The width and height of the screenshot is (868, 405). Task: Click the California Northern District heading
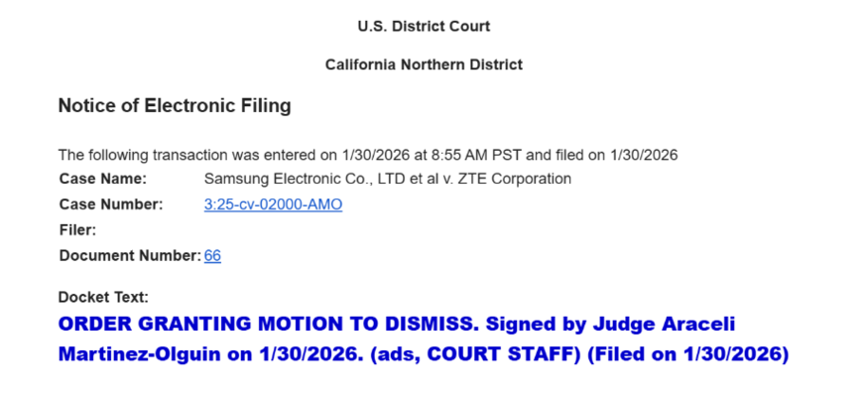[x=424, y=65]
